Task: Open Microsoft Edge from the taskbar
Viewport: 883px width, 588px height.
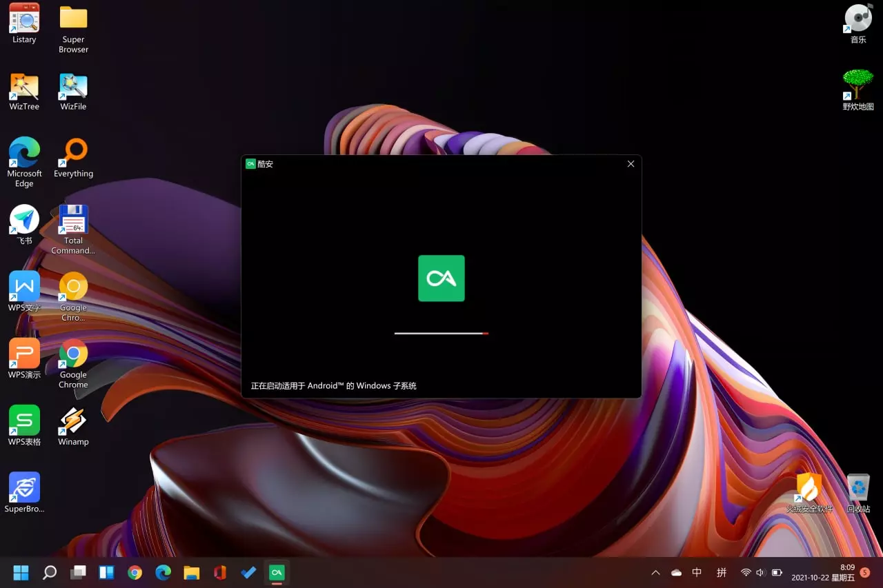Action: tap(163, 572)
